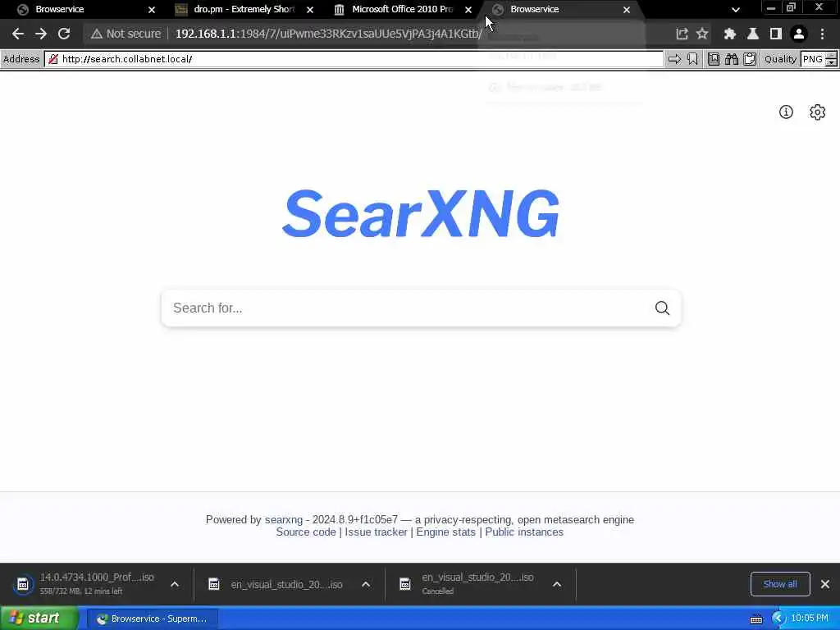This screenshot has height=630, width=840.
Task: Click the Show all downloads button
Action: (x=780, y=584)
